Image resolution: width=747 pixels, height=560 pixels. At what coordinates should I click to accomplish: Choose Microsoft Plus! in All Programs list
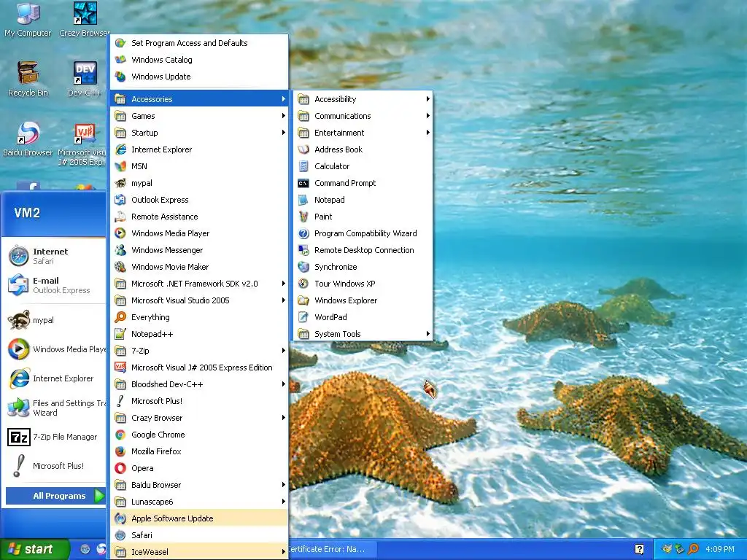coord(200,401)
